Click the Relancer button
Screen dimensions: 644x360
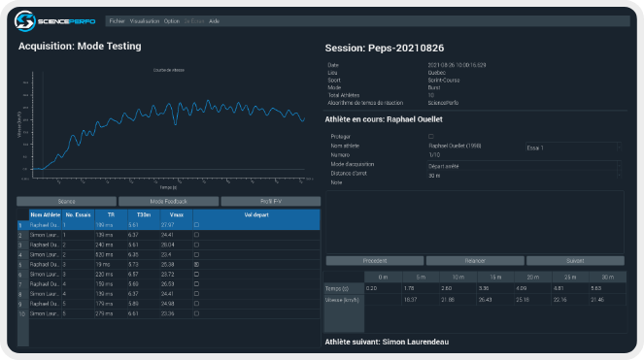[x=475, y=261]
